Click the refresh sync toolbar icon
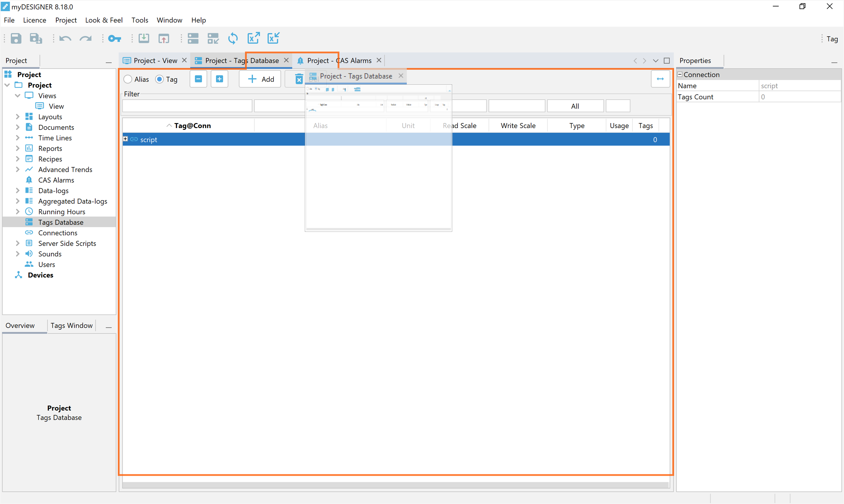This screenshot has height=504, width=844. click(x=233, y=38)
